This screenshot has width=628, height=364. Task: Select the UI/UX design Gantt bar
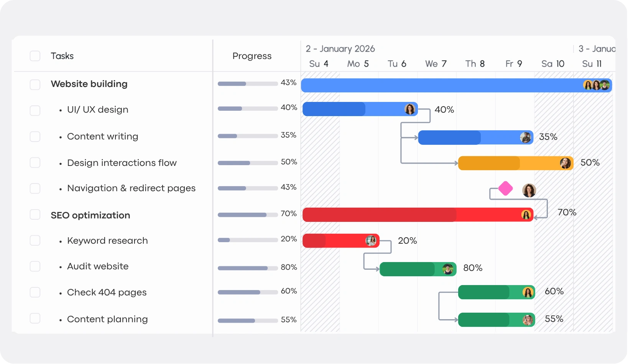tap(360, 109)
